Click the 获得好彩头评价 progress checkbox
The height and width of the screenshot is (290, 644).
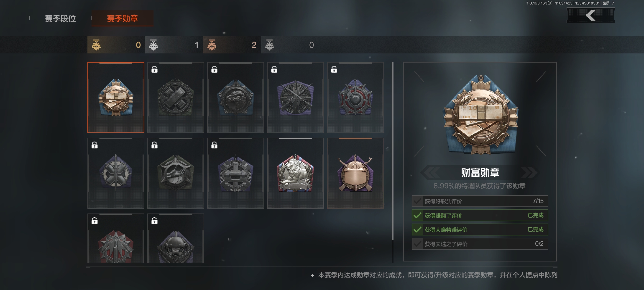click(x=417, y=201)
